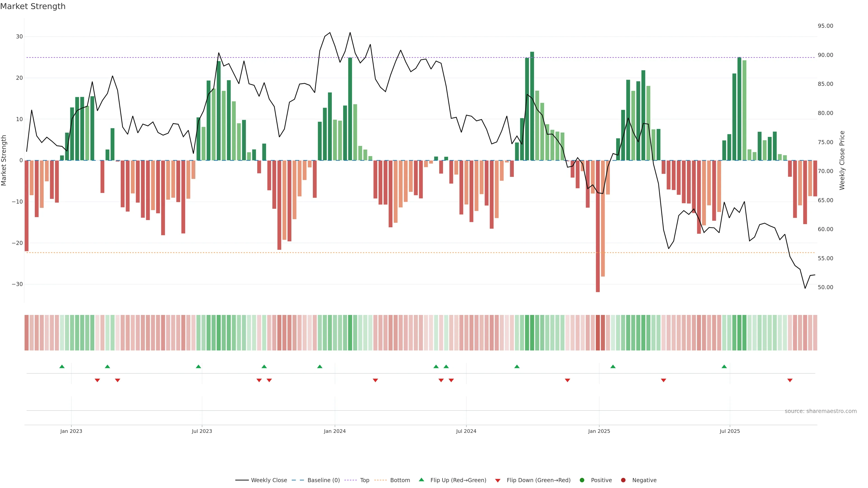Click the Jul 2025 x-axis label
This screenshot has height=488, width=868.
click(x=729, y=431)
